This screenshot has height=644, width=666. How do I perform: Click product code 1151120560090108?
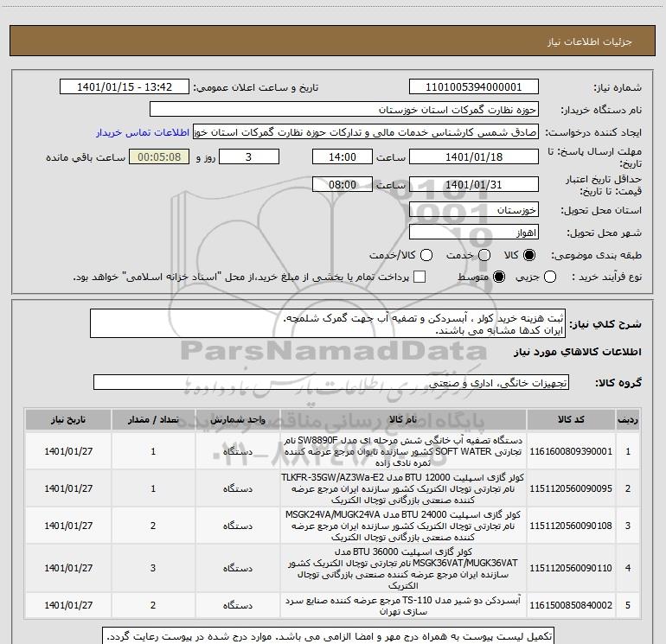click(x=571, y=526)
